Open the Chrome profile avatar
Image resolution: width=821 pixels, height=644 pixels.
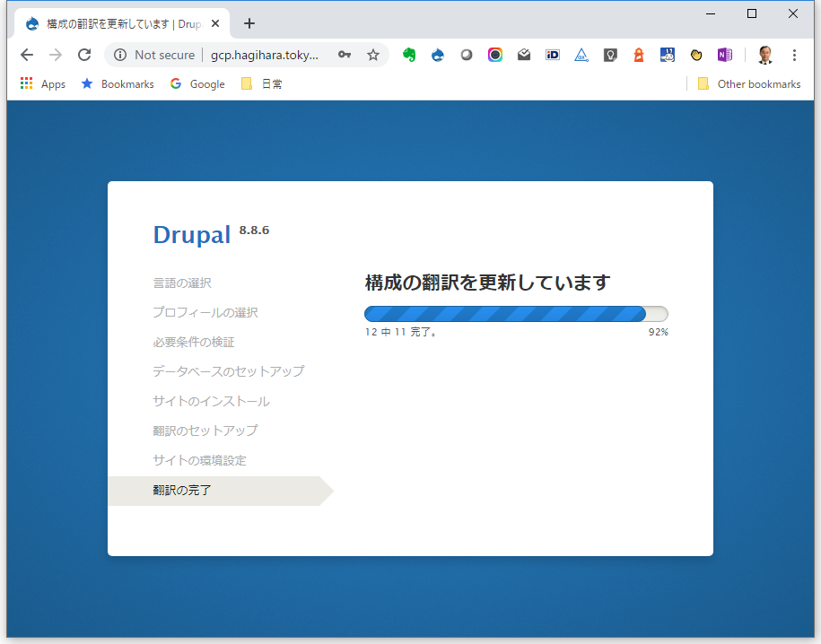[765, 55]
